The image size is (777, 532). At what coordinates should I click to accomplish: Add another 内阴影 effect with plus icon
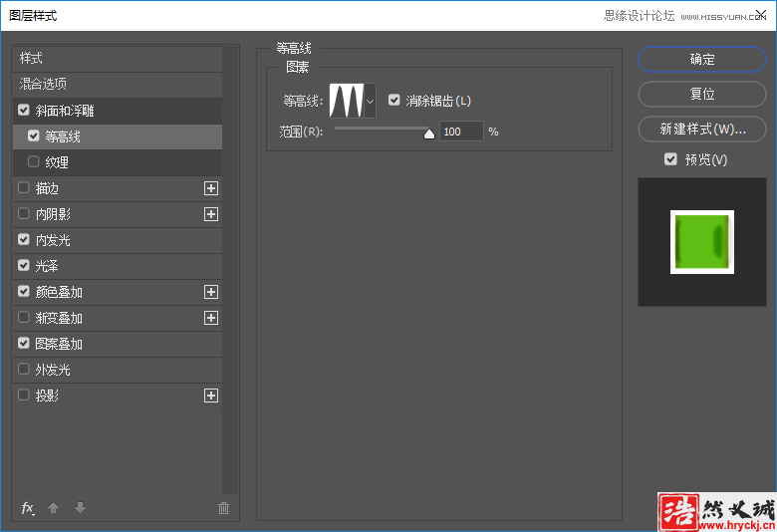tap(211, 214)
